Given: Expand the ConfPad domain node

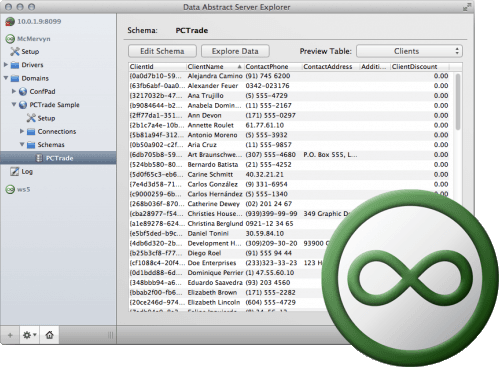Looking at the screenshot, I should (x=14, y=91).
